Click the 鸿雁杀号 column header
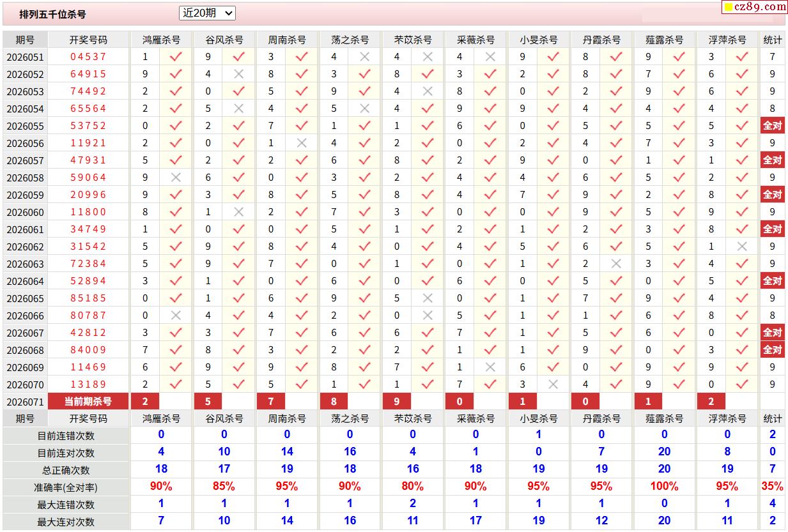 161,40
